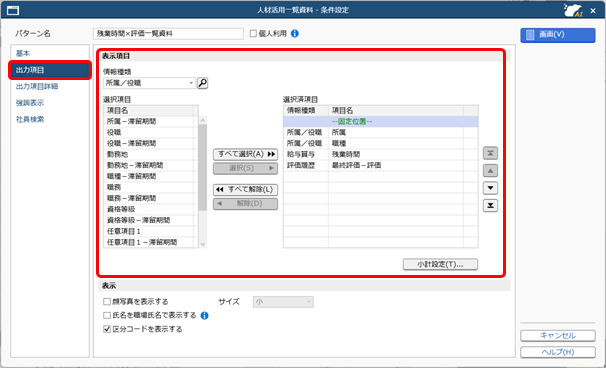
Task: Click 評価履歴 cell in 選択済項目
Action: click(306, 165)
